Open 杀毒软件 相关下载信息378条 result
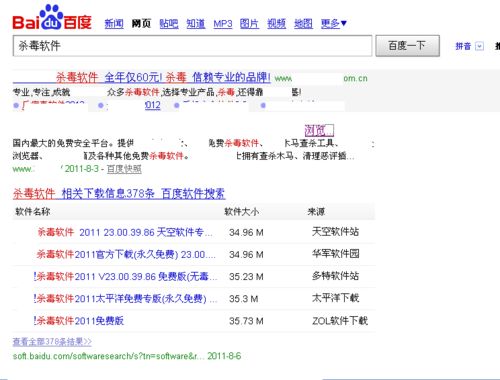This screenshot has height=380, width=500. (119, 194)
